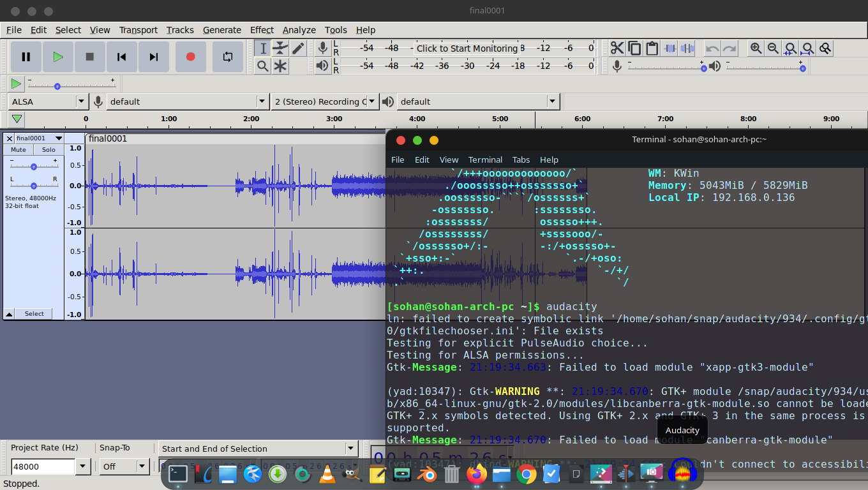Start playback with the large Play button
This screenshot has height=490, width=868.
coord(58,57)
